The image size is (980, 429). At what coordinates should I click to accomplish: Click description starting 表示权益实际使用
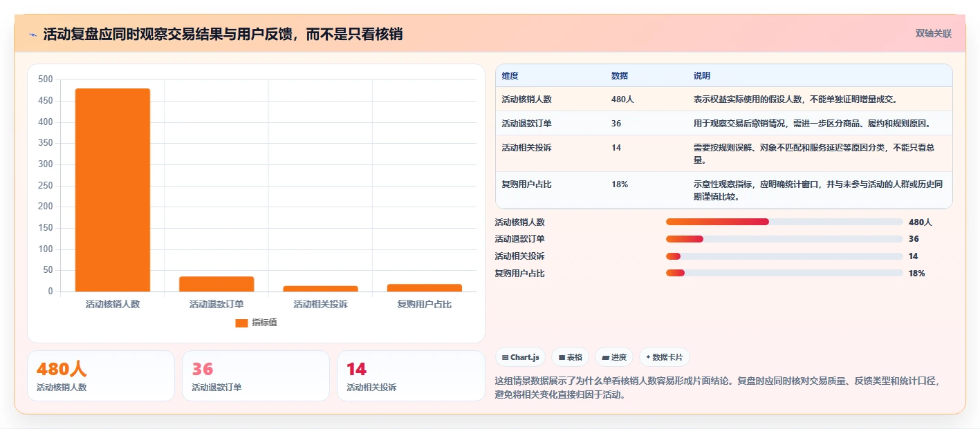point(795,99)
